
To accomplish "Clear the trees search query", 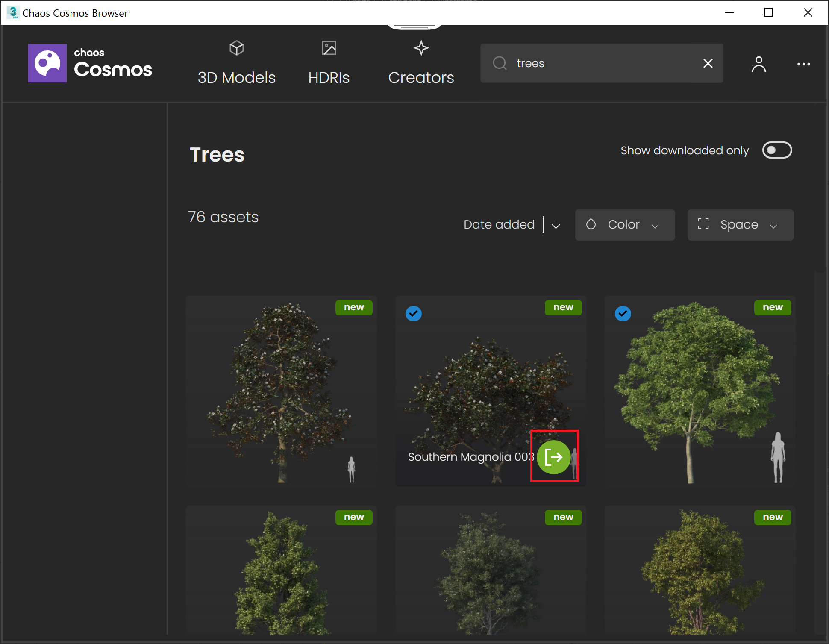I will click(x=708, y=63).
